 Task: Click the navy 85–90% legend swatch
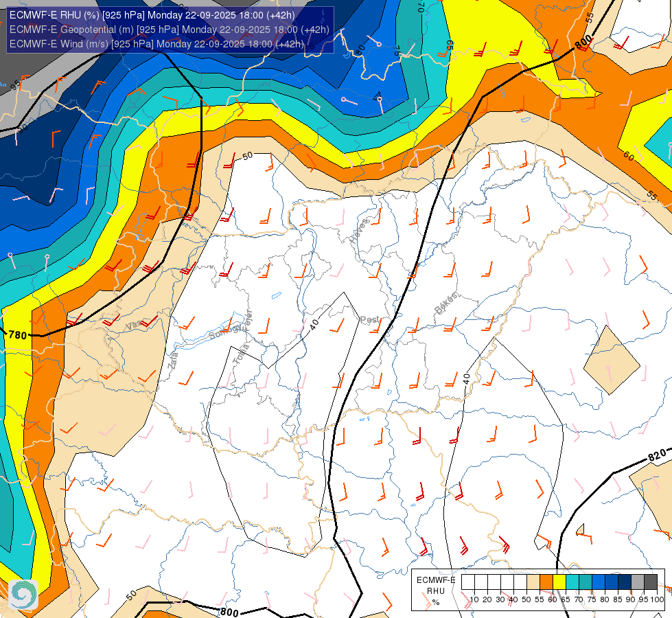tap(625, 582)
